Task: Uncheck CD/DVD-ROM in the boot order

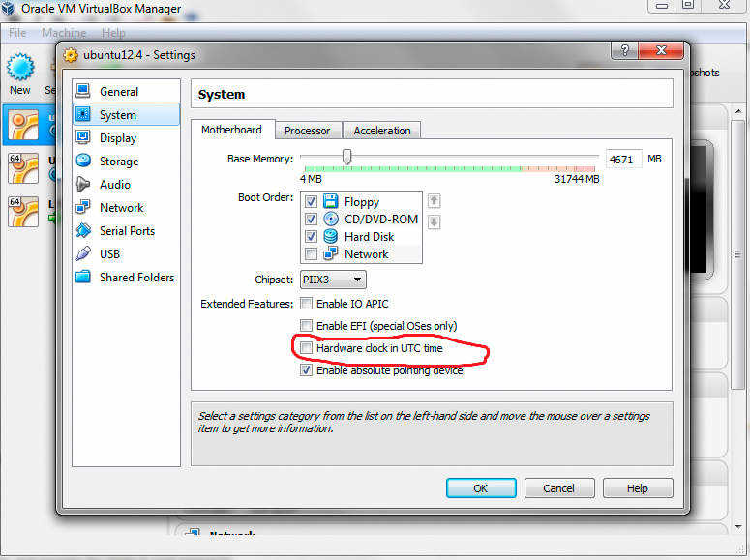Action: point(311,219)
